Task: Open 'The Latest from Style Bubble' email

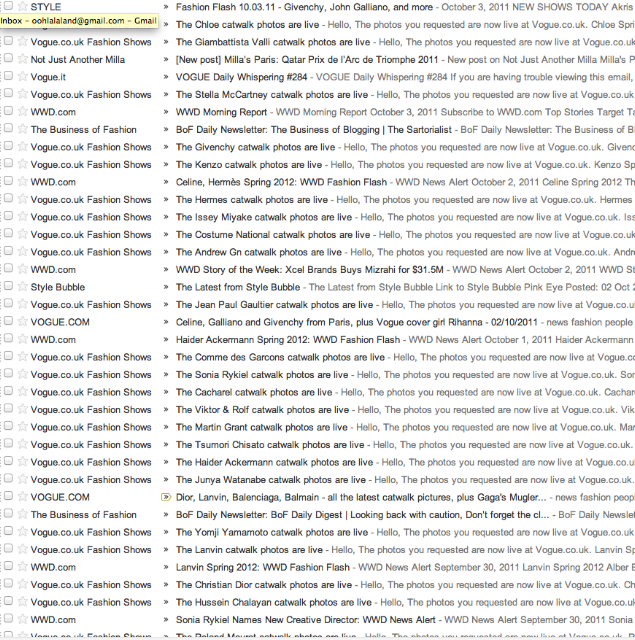Action: pyautogui.click(x=238, y=287)
